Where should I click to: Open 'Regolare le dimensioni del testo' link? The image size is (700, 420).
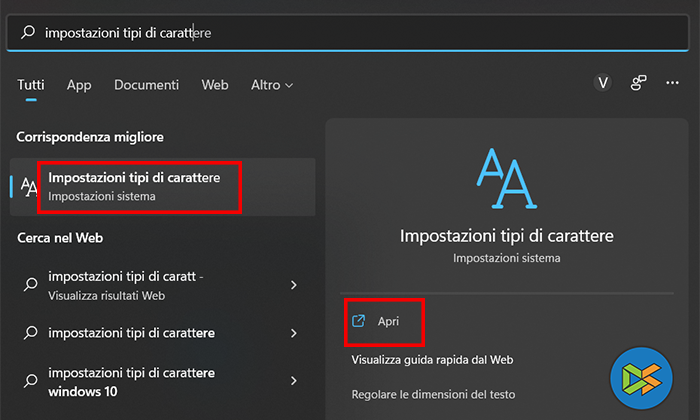431,394
